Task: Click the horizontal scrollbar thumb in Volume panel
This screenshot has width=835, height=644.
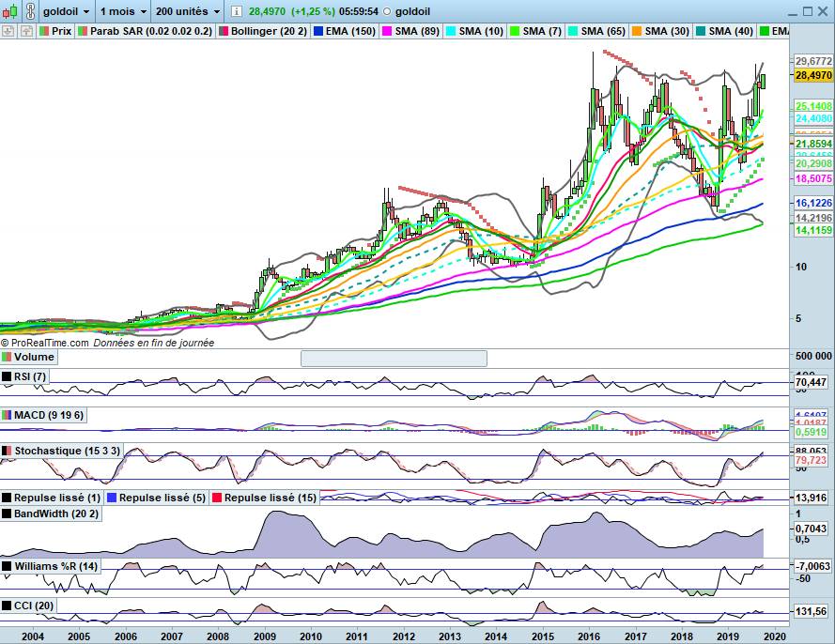Action: [x=394, y=359]
